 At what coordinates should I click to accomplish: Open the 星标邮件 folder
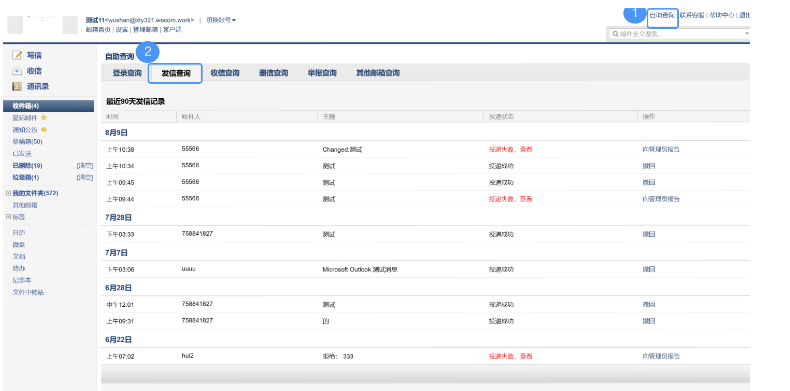click(x=25, y=118)
